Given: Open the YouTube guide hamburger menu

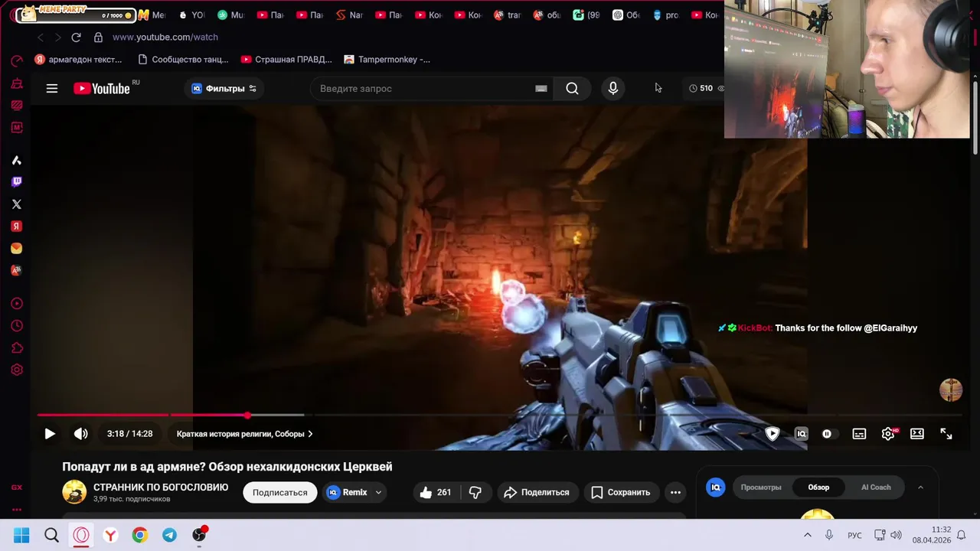Looking at the screenshot, I should (x=52, y=89).
